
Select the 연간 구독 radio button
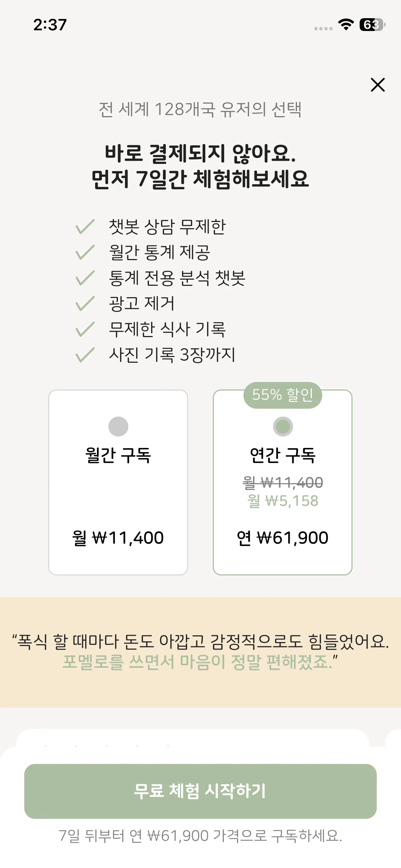[x=283, y=426]
